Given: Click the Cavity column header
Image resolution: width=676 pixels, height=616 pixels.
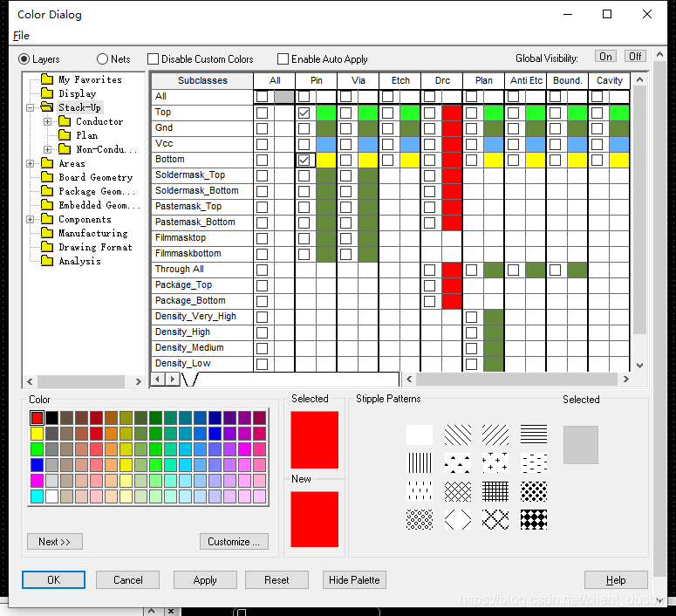Looking at the screenshot, I should click(609, 80).
